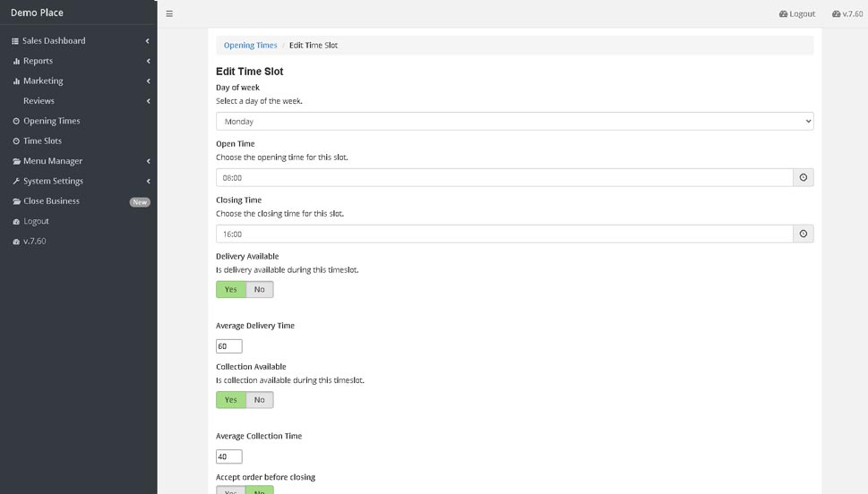Viewport: 868px width, 494px height.
Task: Expand the Menu Manager submenu chevron
Action: pos(148,161)
